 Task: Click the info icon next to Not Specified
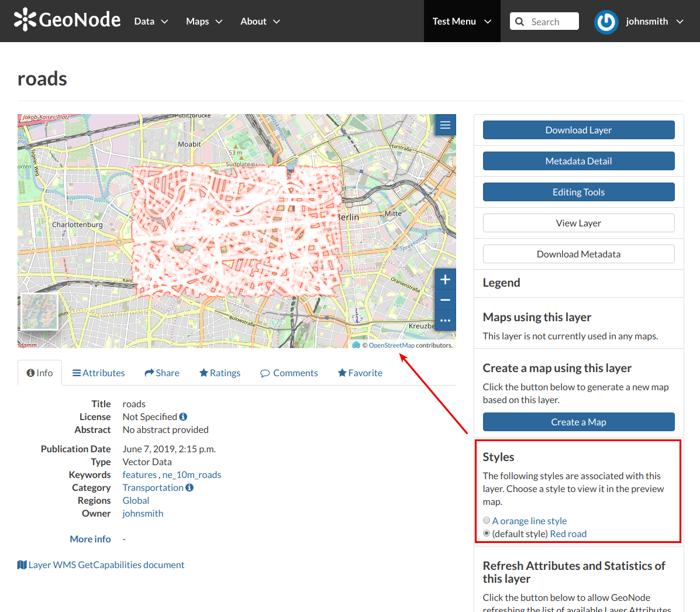(x=183, y=417)
